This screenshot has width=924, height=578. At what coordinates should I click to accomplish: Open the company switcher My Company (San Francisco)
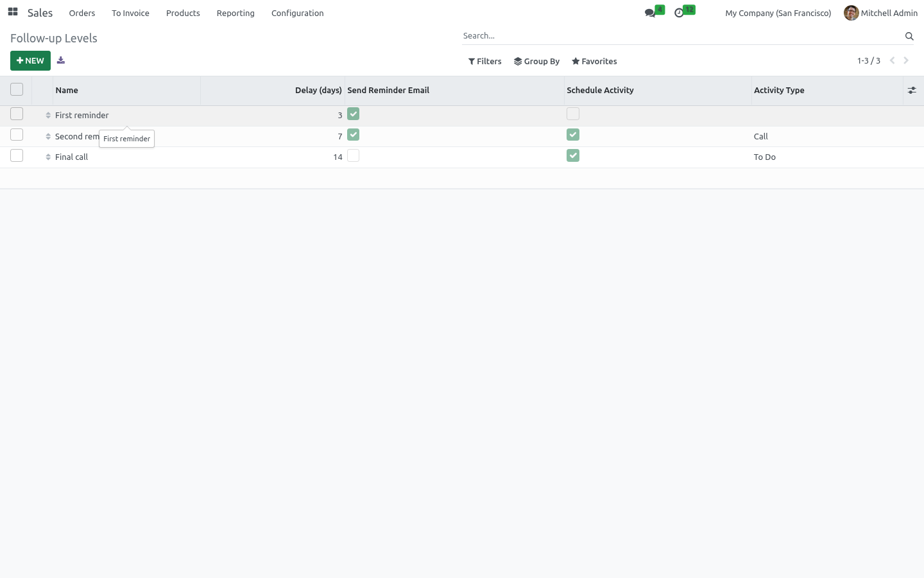[778, 13]
